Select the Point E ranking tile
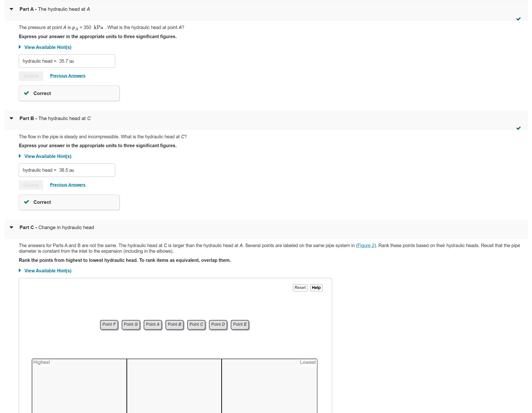The image size is (532, 413). tap(240, 324)
